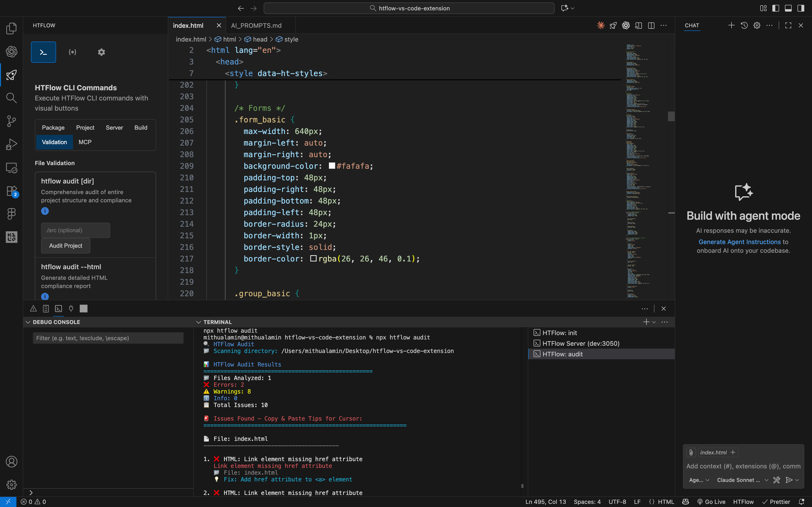Select the Server category button

coord(114,127)
